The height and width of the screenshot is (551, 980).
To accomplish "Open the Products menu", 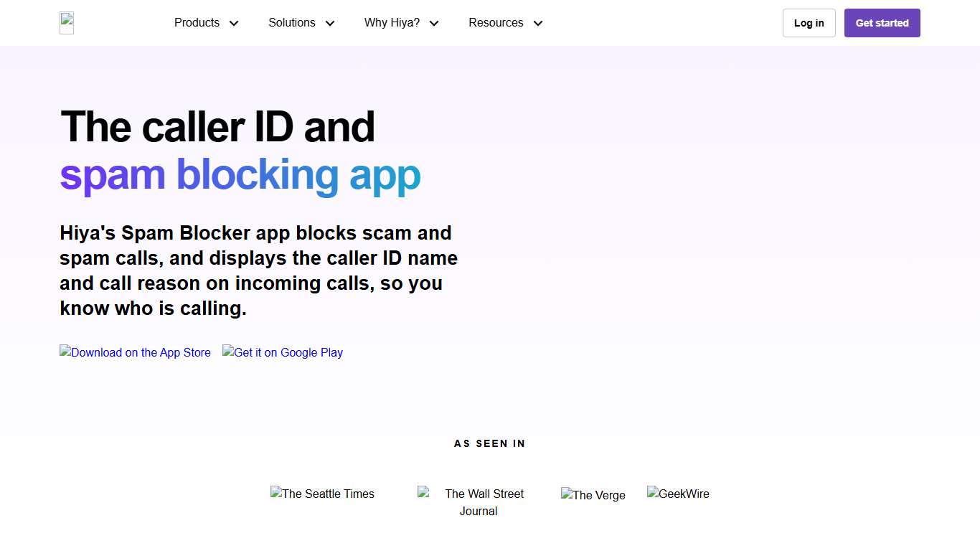I will coord(197,22).
